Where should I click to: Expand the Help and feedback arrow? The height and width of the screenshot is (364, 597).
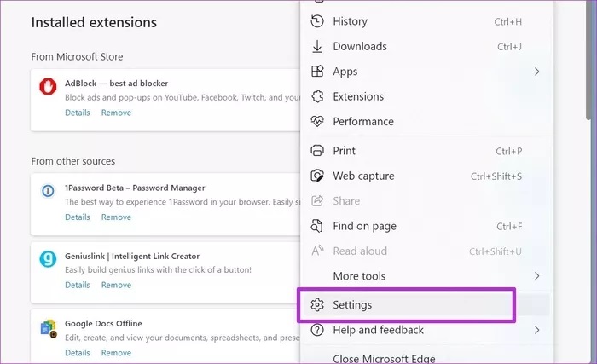(536, 330)
